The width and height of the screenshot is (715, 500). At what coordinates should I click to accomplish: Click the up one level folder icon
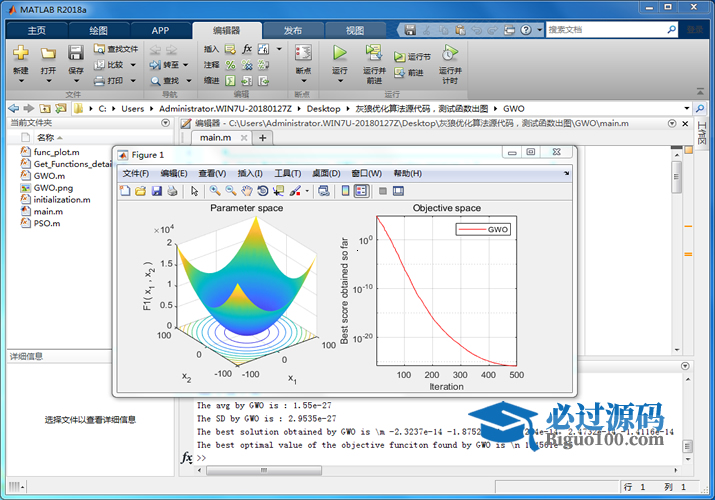[45, 108]
